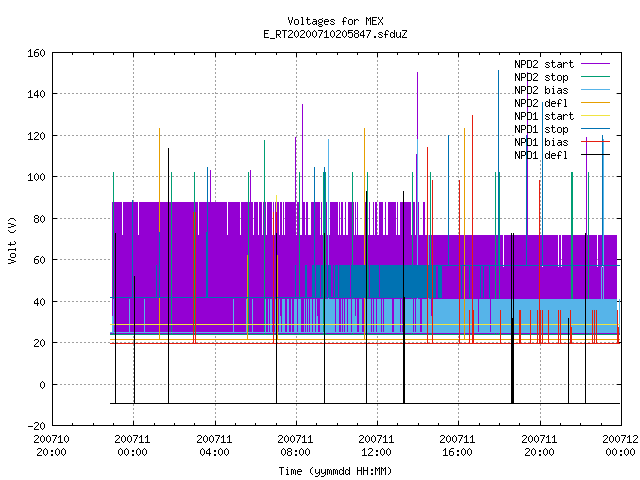Viewport: 640px width, 480px height.
Task: Click the 40 y-axis tick label
Action: pyautogui.click(x=39, y=302)
